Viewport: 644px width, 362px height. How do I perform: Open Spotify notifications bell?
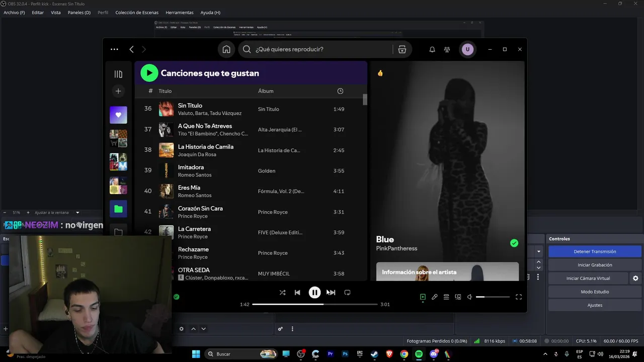coord(432,49)
